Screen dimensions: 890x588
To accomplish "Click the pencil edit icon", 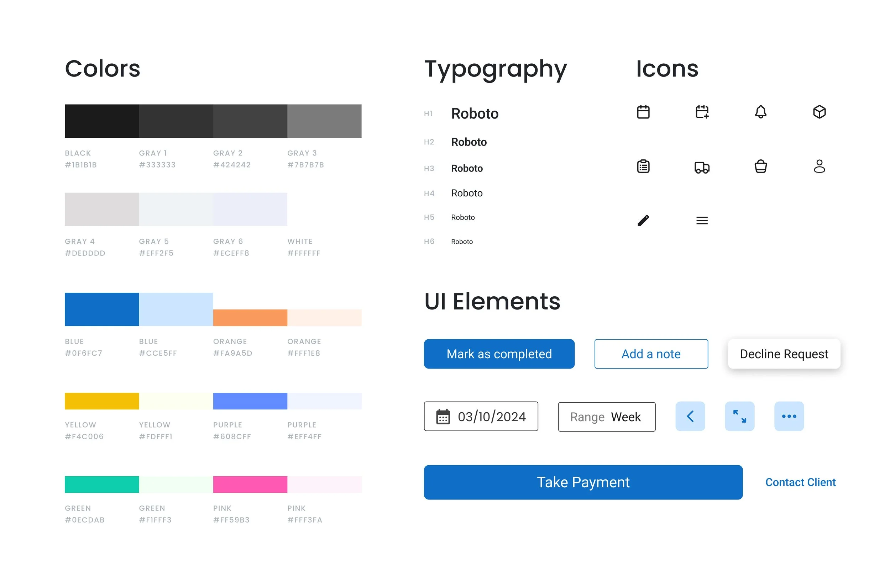I will coord(643,221).
